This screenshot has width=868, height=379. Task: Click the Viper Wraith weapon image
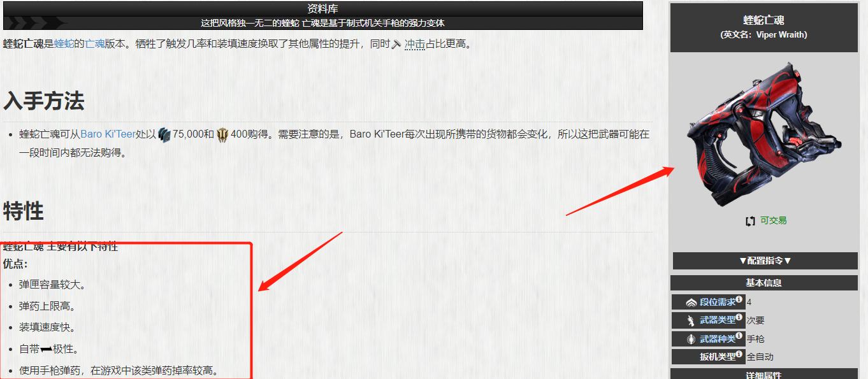pos(764,134)
